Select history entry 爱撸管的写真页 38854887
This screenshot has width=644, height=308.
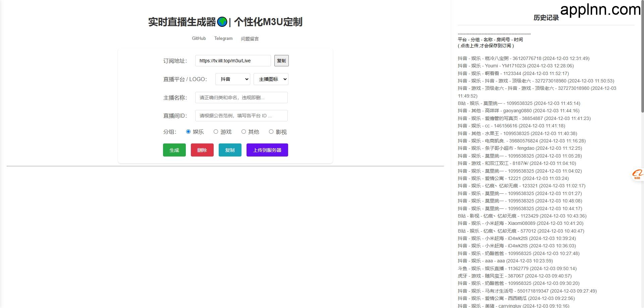point(524,118)
